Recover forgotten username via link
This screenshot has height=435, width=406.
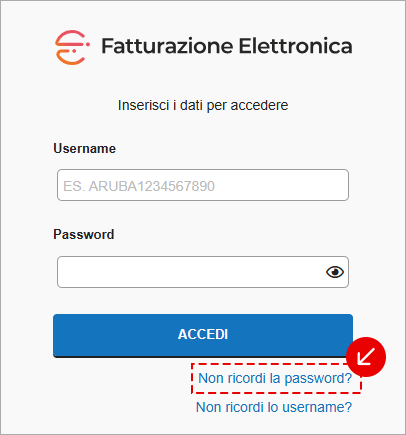tap(274, 407)
